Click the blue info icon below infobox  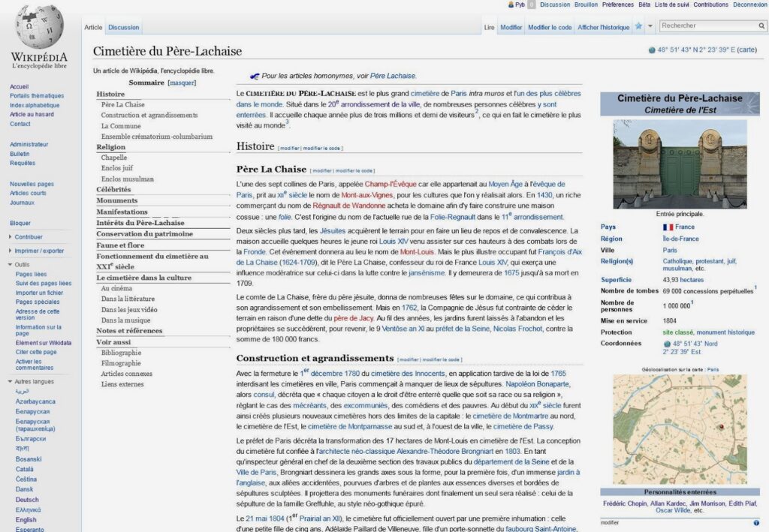pyautogui.click(x=755, y=522)
